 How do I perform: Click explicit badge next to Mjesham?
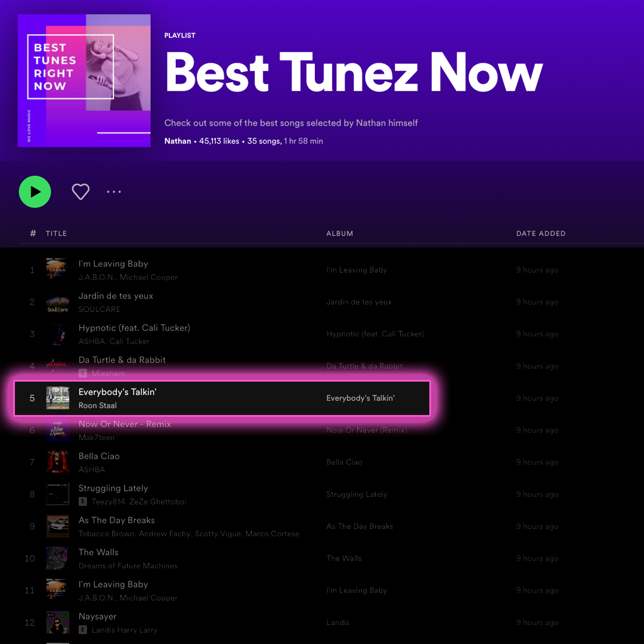[82, 373]
